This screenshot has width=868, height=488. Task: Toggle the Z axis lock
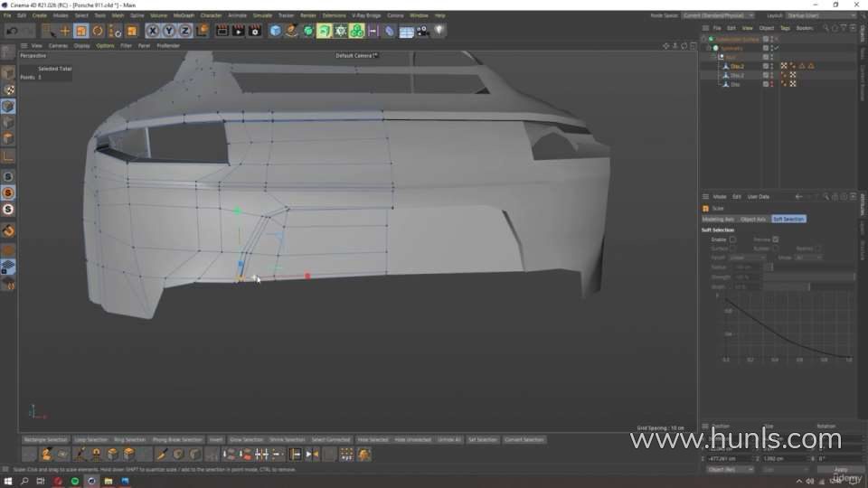click(185, 31)
